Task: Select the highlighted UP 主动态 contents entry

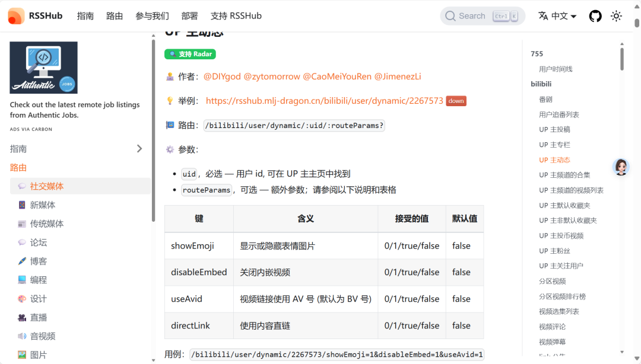Action: pos(554,159)
